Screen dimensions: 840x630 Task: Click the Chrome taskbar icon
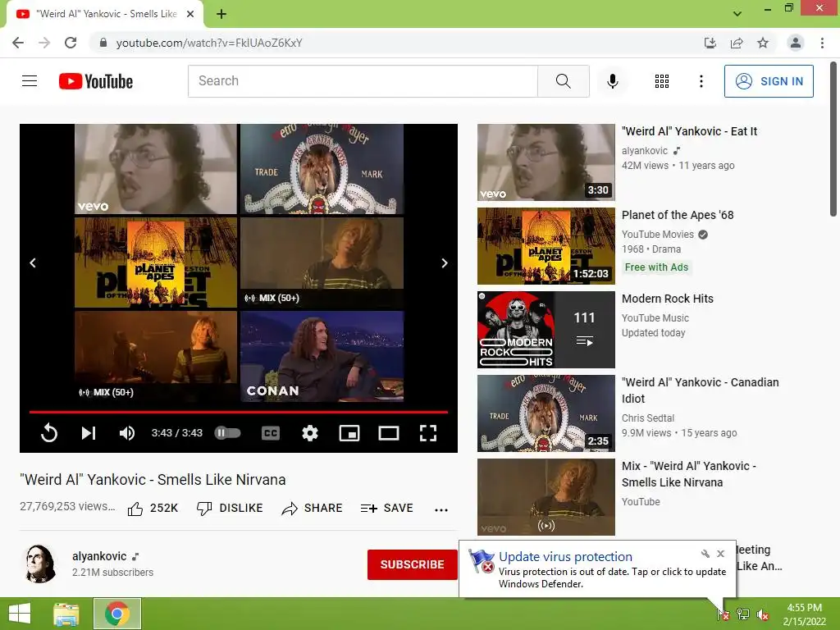click(117, 614)
